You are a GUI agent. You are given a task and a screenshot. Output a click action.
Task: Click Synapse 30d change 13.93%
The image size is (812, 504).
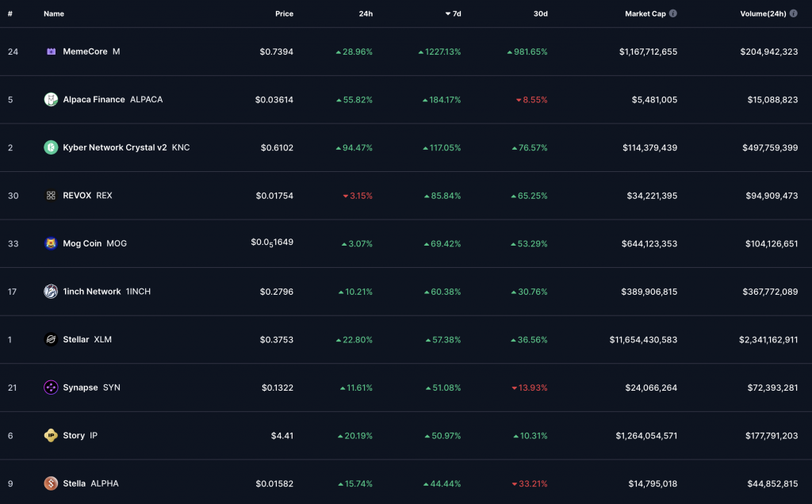click(x=529, y=387)
